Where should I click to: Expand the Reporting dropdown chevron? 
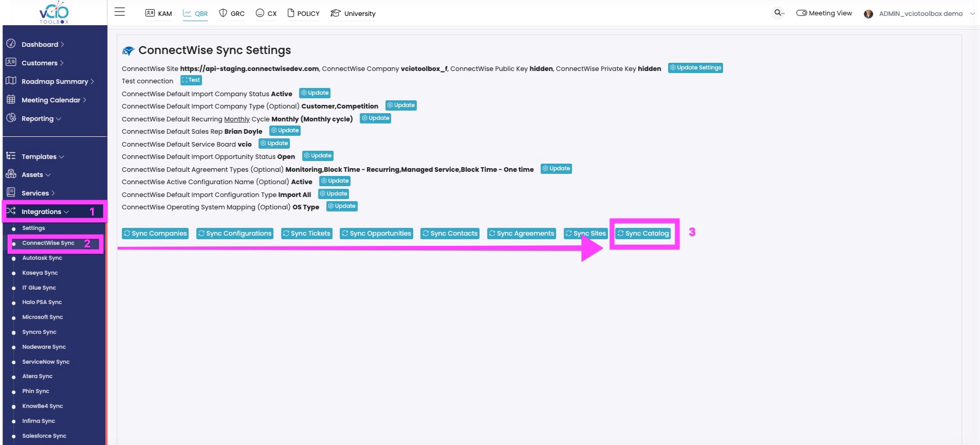pos(59,119)
